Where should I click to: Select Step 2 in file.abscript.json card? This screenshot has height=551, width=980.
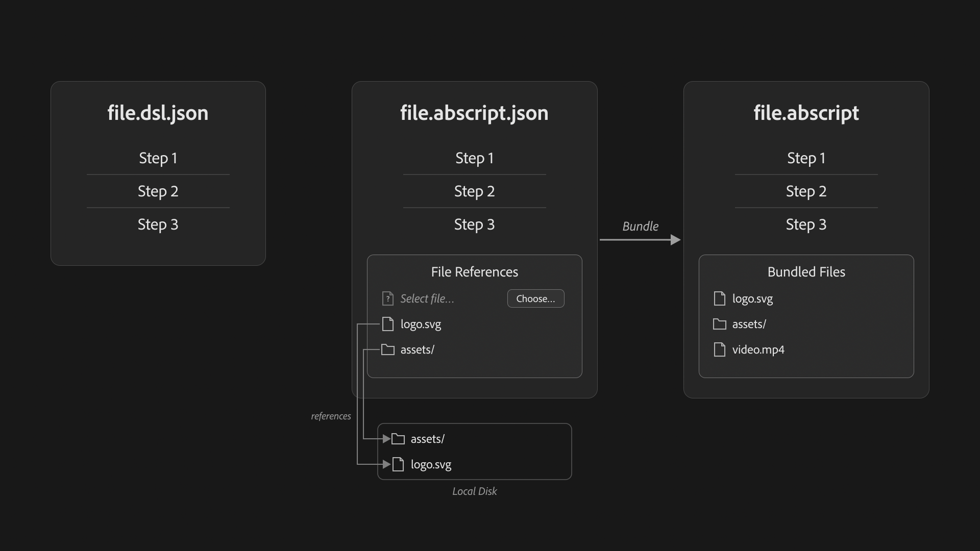coord(474,191)
